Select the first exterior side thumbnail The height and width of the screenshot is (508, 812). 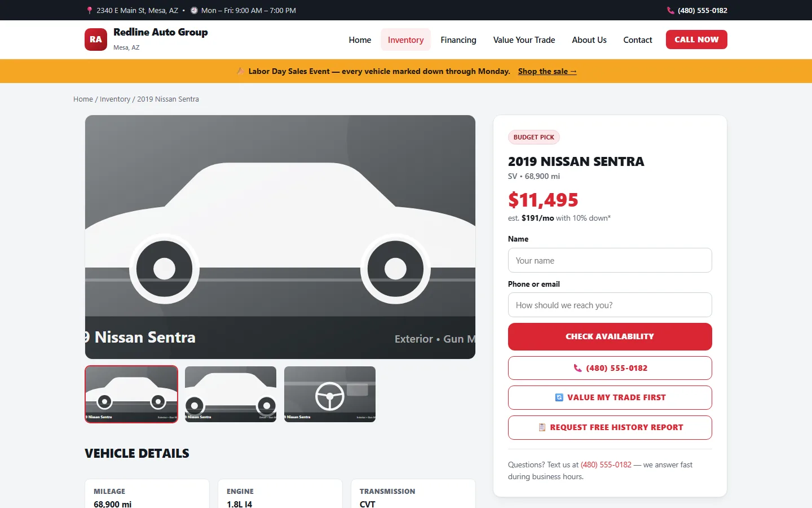131,394
